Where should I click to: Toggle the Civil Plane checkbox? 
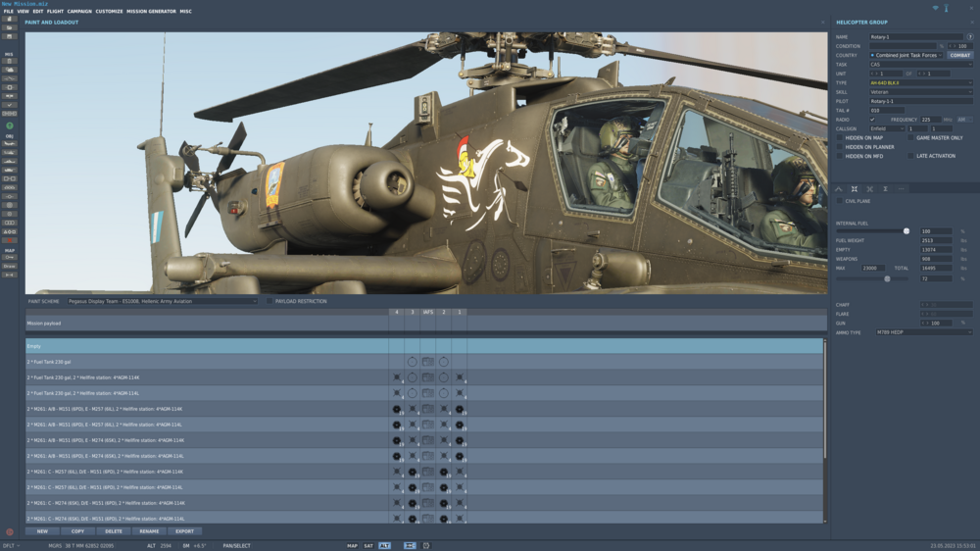(x=840, y=201)
